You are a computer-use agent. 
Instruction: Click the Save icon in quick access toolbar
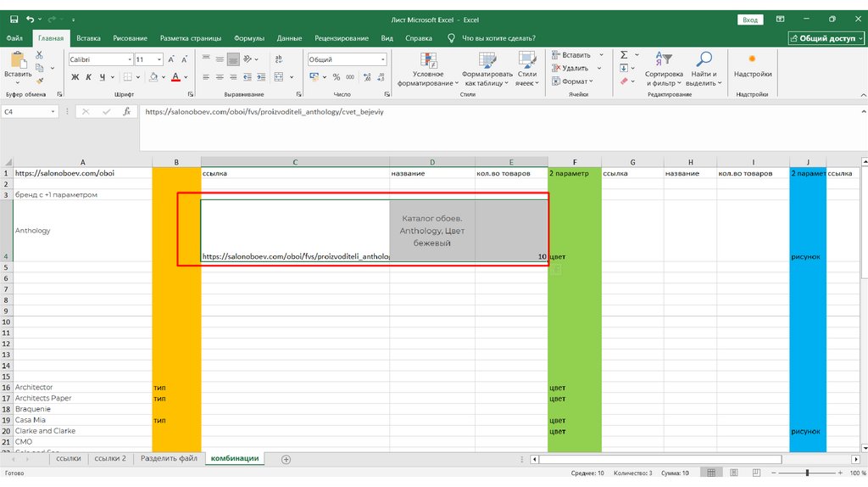[11, 19]
